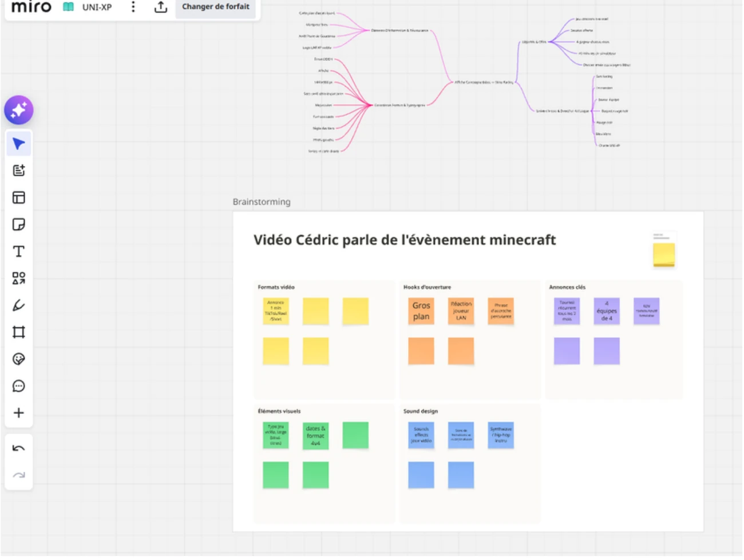Open stickers and emoji tool

19,359
